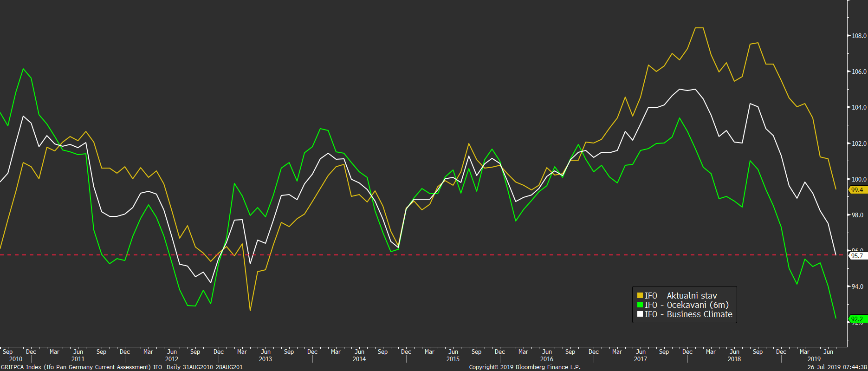Click the 100.0 label on the price axis
868x371 pixels.
point(859,179)
